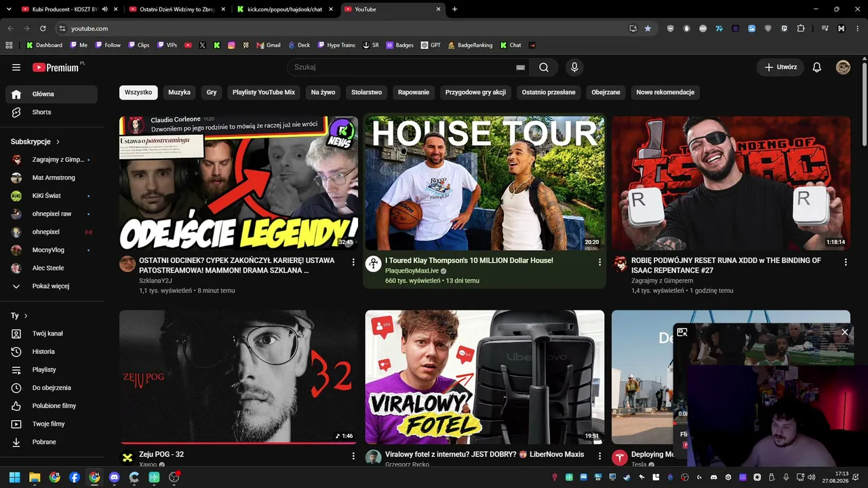Click the magnifier search button
Image resolution: width=868 pixels, height=488 pixels.
coord(544,67)
